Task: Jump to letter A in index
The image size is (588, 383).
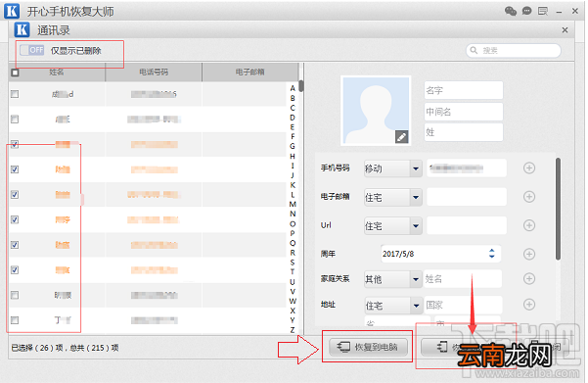Action: pos(293,88)
